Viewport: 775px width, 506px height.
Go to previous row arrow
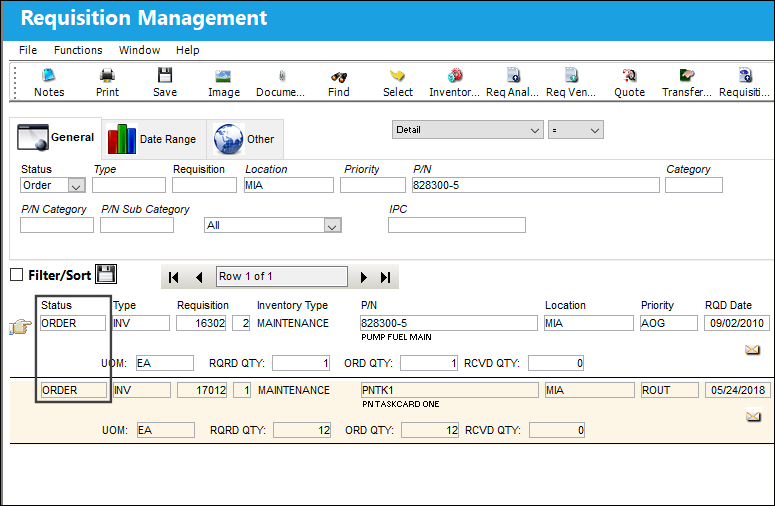[199, 277]
